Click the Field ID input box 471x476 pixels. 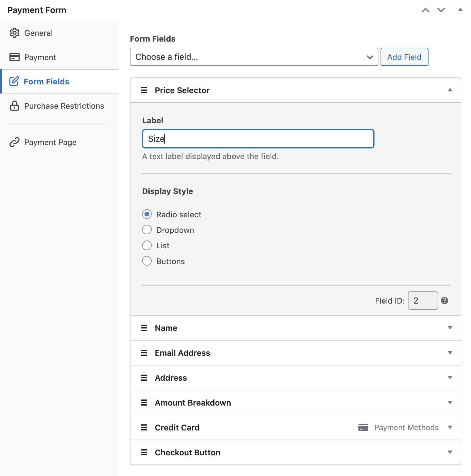click(423, 301)
